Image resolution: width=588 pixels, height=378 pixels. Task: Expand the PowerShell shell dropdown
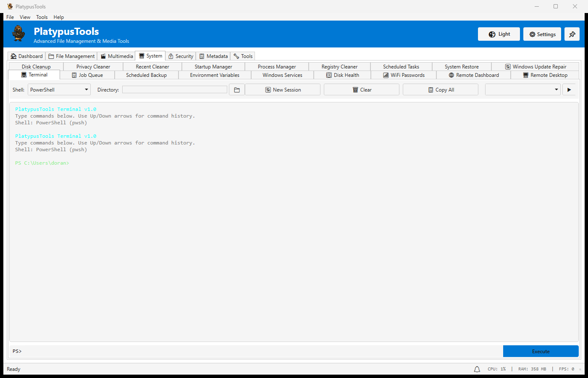59,90
